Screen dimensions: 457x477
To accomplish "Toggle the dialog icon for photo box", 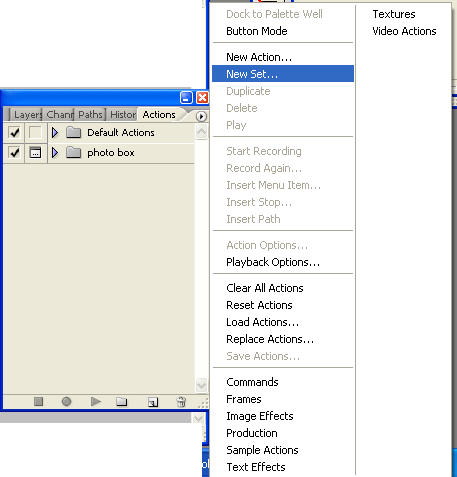I will (x=35, y=153).
